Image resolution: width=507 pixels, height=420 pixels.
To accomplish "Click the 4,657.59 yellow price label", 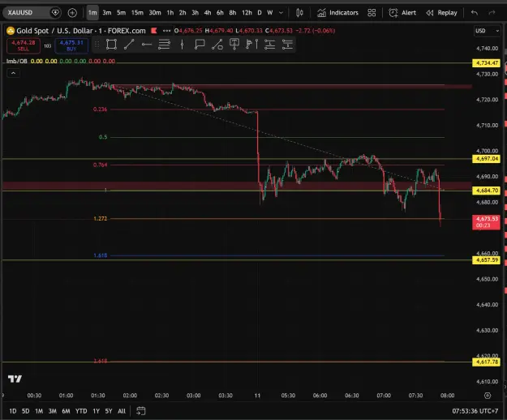I will click(486, 260).
